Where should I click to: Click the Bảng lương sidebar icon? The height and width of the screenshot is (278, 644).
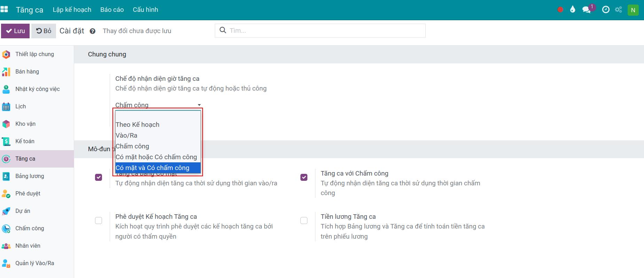point(6,176)
